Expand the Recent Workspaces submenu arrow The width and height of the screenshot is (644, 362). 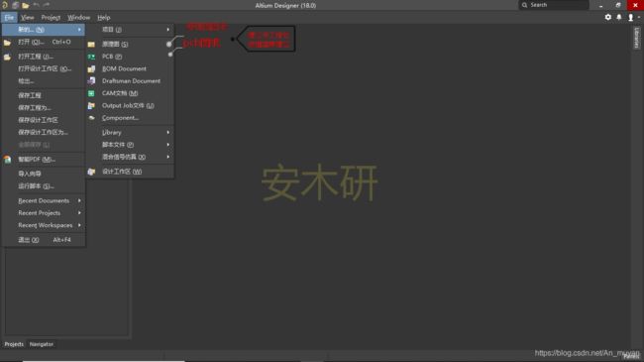tap(79, 225)
